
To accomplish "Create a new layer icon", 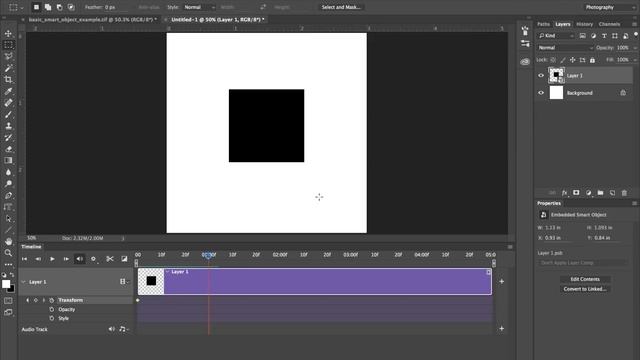I will tap(612, 193).
